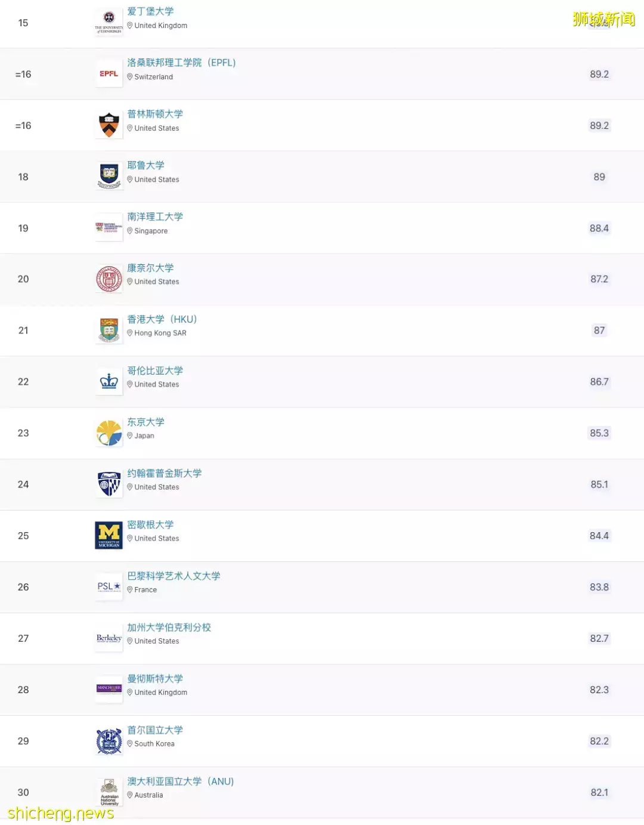The height and width of the screenshot is (825, 644).
Task: Click the Johns Hopkins shield logo
Action: 109,484
